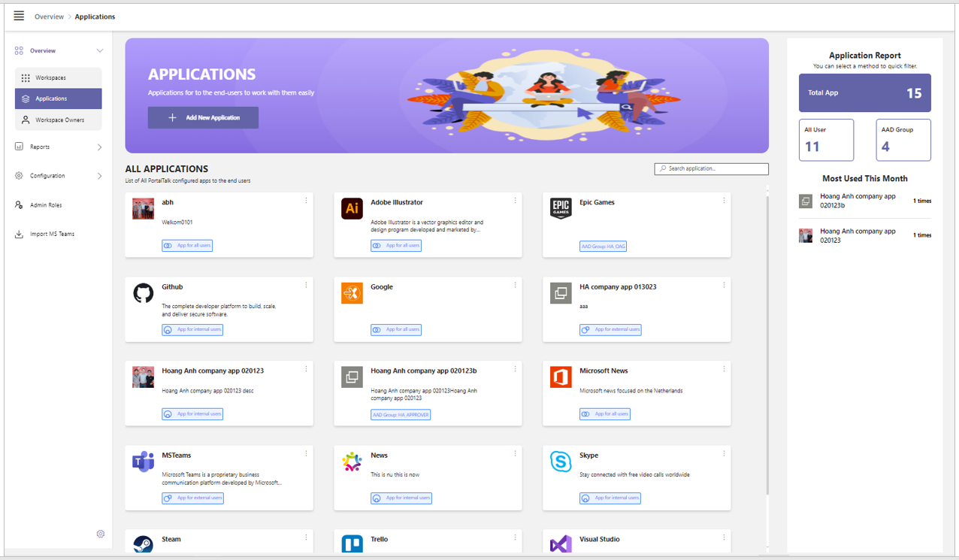Click the Github octocat icon

pos(143,293)
